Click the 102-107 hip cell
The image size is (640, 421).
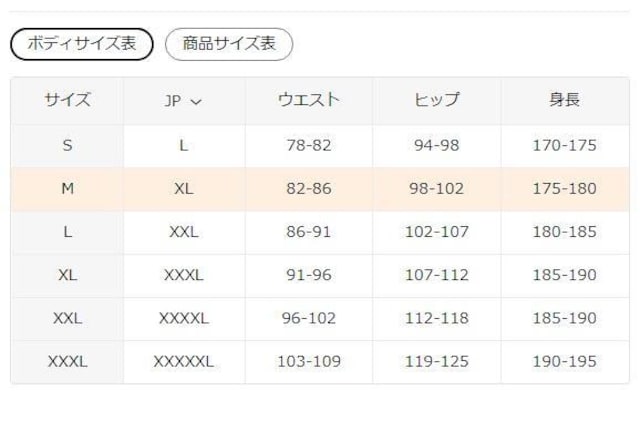coord(436,232)
